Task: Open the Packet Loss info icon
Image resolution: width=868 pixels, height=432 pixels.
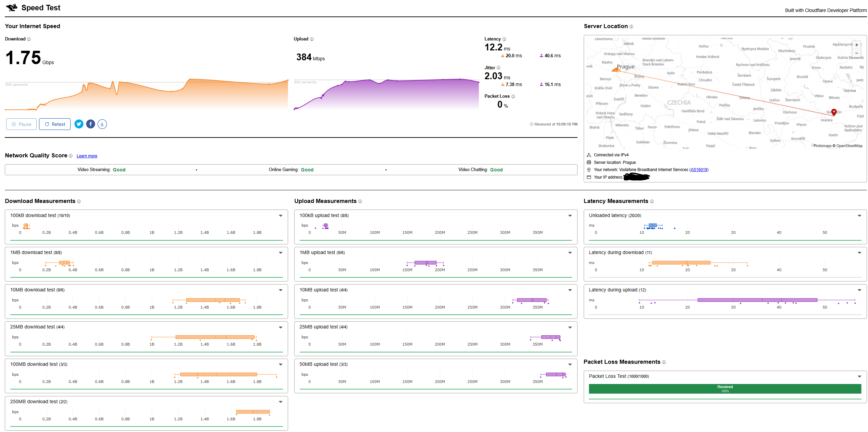Action: [513, 96]
